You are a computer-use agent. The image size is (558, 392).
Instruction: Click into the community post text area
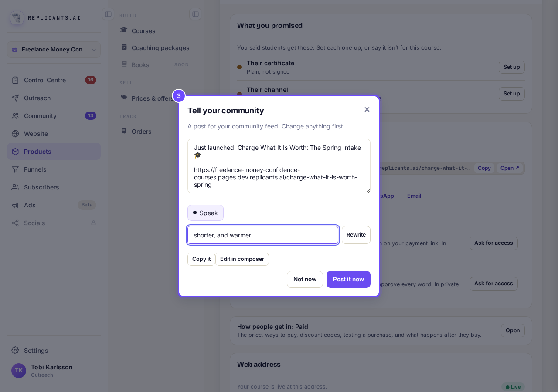pos(279,166)
